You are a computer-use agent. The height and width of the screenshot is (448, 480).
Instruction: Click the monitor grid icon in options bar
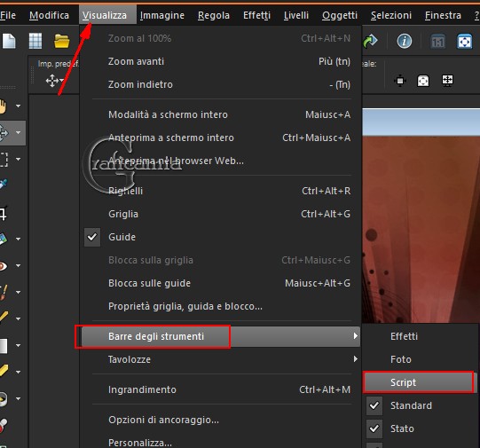(x=447, y=81)
